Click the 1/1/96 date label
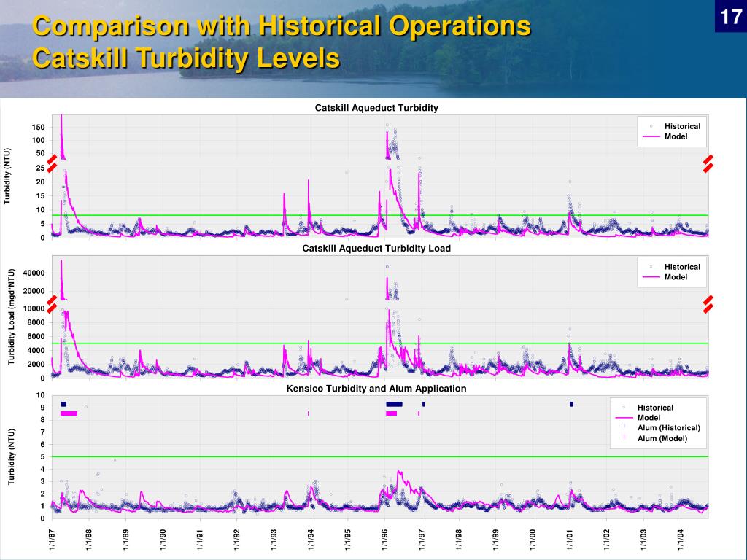Screen dimensions: 747x560 [385, 540]
